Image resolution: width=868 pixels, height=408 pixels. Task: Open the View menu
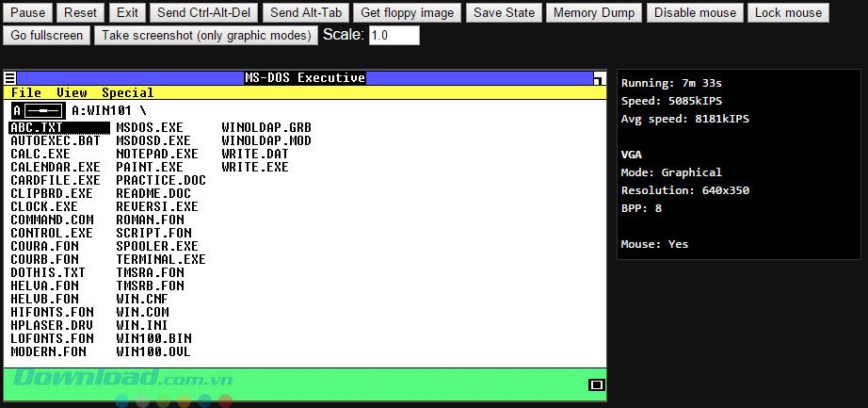pos(72,92)
